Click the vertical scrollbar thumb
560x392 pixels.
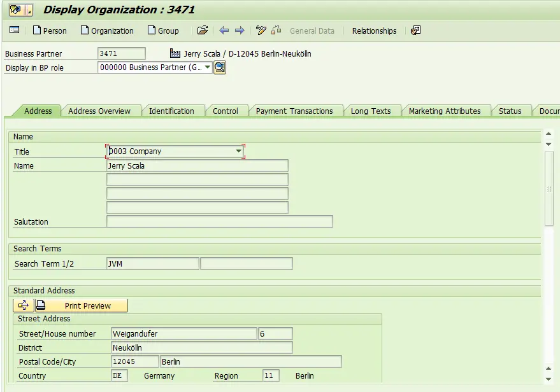549,188
